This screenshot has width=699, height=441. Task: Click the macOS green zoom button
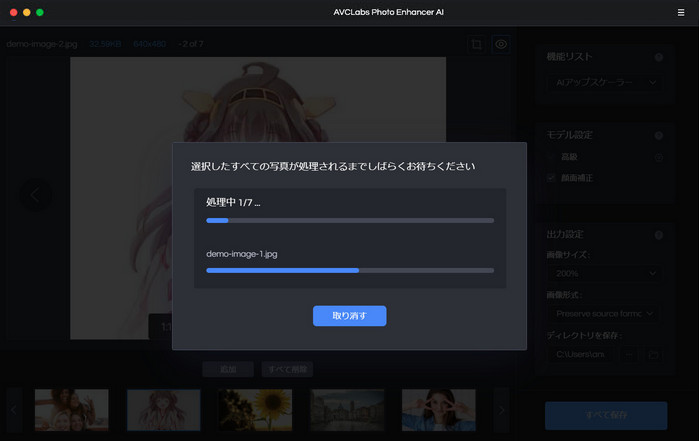pos(40,12)
